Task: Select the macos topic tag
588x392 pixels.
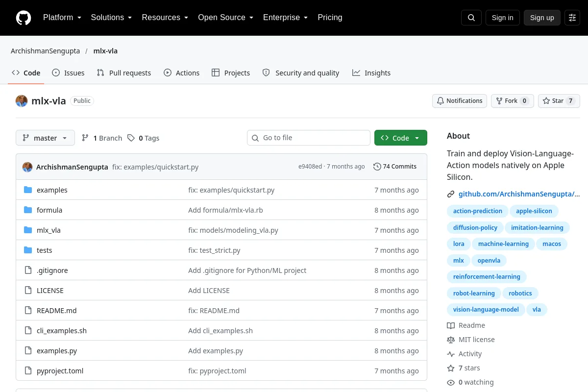Action: pos(552,244)
